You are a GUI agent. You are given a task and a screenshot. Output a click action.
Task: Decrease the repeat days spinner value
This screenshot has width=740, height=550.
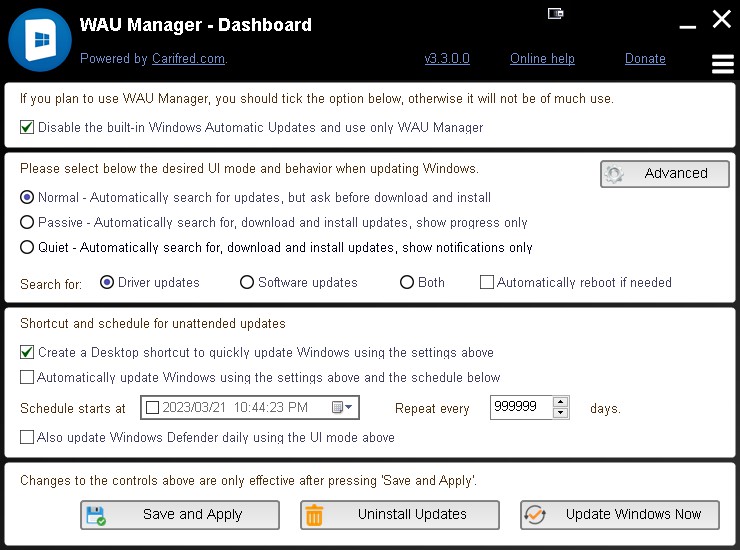(x=561, y=413)
